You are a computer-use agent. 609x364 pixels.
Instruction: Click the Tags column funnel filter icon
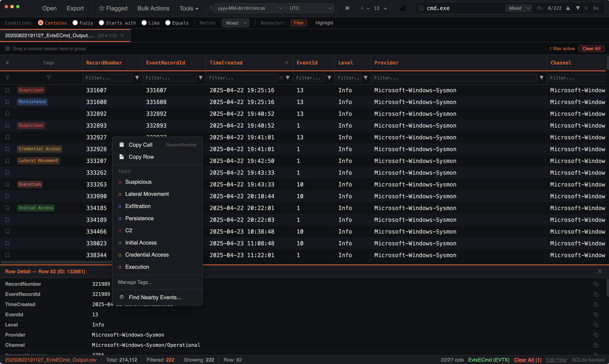pyautogui.click(x=49, y=78)
